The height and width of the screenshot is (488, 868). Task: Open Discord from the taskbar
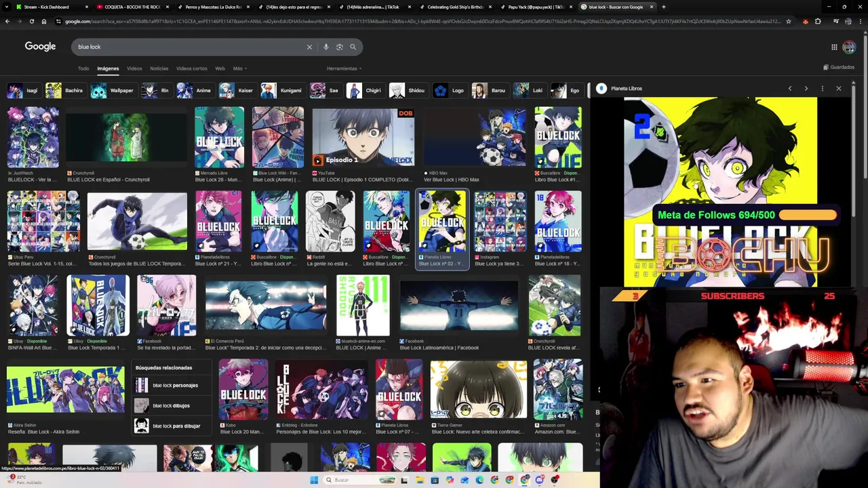pyautogui.click(x=540, y=480)
